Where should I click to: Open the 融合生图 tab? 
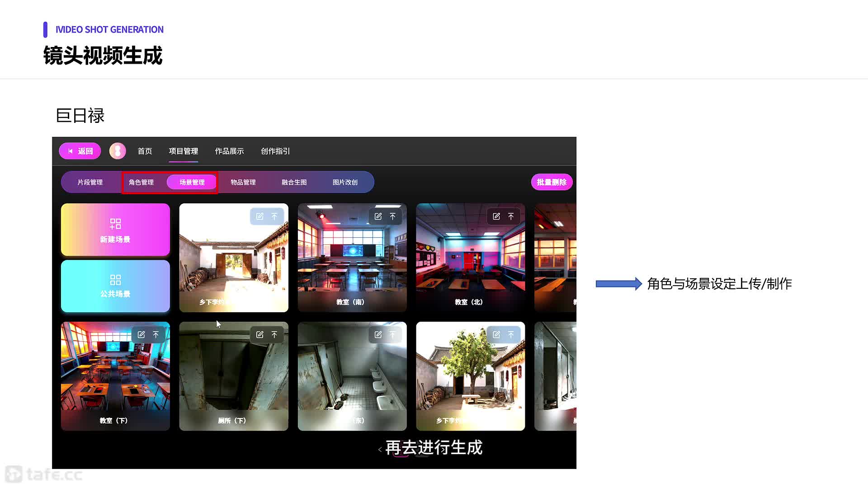tap(294, 182)
